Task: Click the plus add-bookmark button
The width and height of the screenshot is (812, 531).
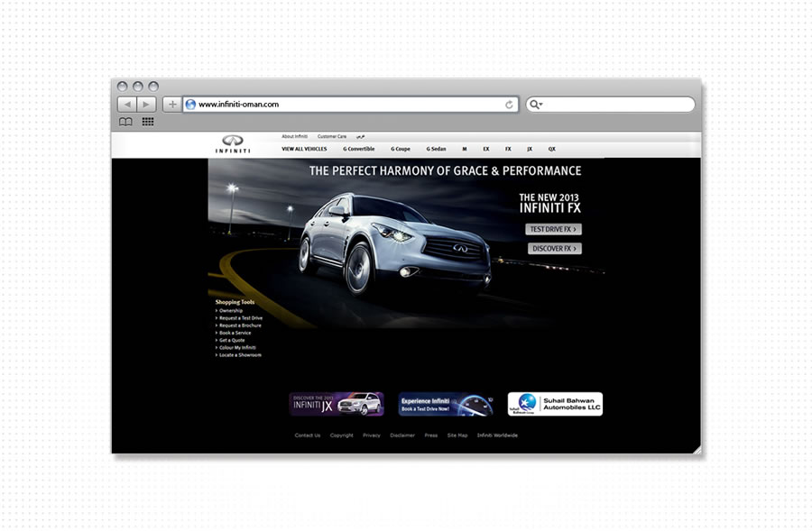Action: coord(172,105)
